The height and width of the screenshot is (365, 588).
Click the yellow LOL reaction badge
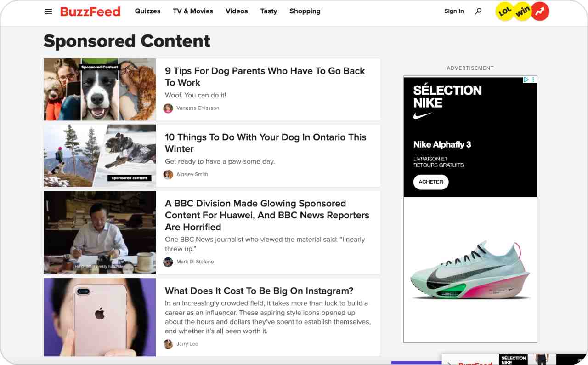tap(504, 11)
